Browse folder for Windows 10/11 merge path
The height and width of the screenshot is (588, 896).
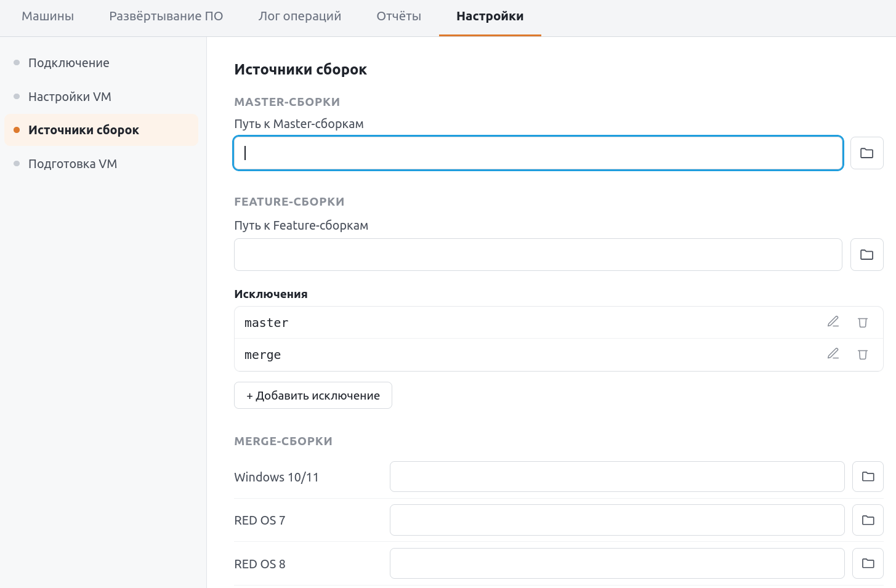click(868, 477)
